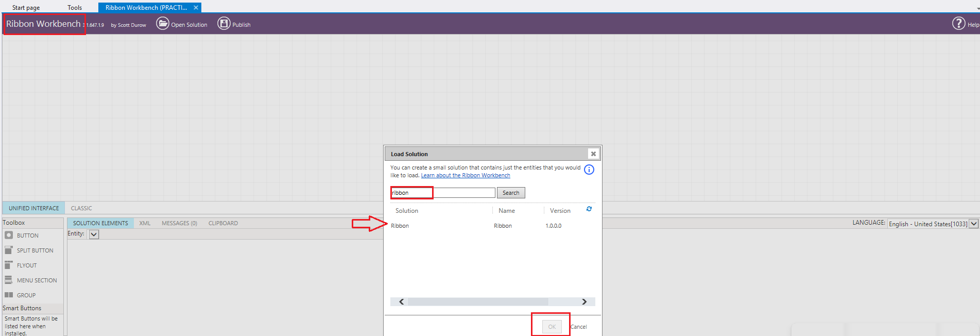
Task: Switch to the Classic tab
Action: click(x=81, y=208)
